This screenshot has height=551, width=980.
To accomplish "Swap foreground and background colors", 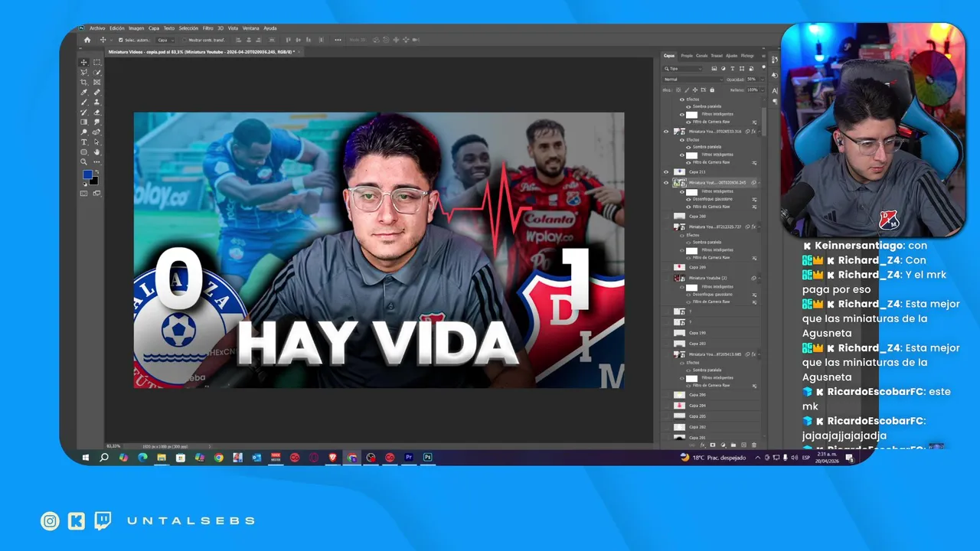I will 97,171.
